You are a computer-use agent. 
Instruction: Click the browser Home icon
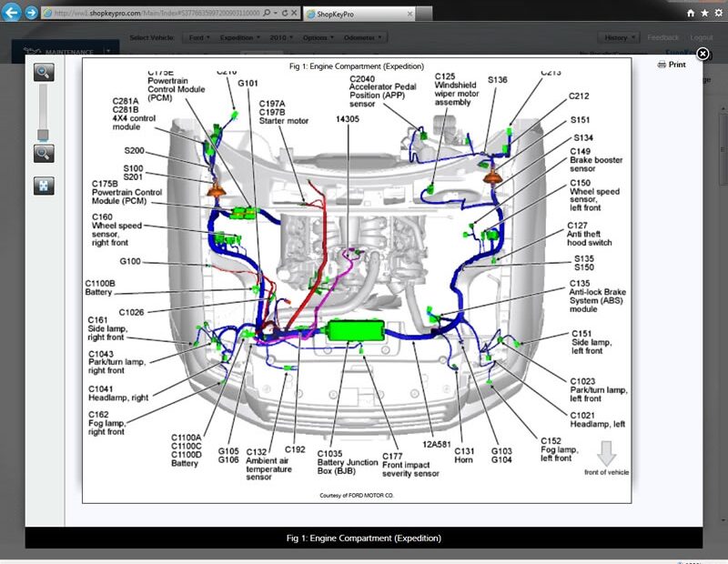pos(690,13)
